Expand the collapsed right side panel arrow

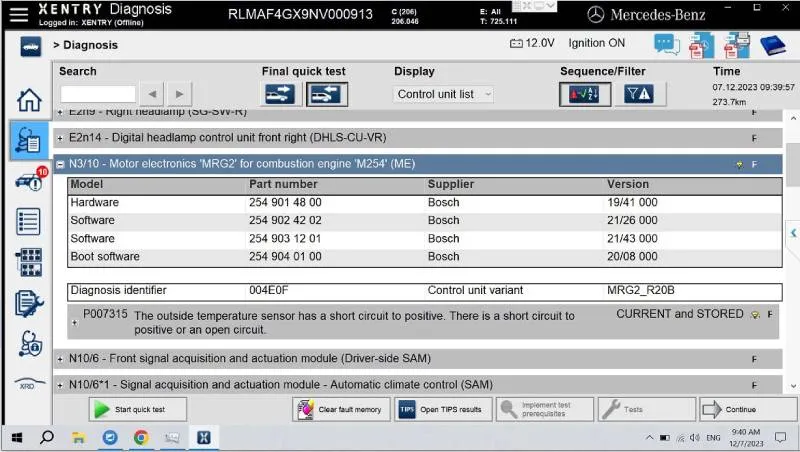[793, 233]
